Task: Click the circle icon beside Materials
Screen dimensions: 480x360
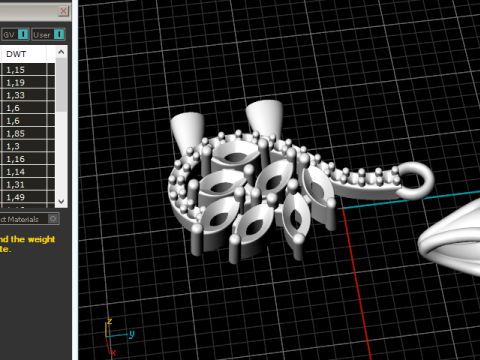Action: (53, 219)
